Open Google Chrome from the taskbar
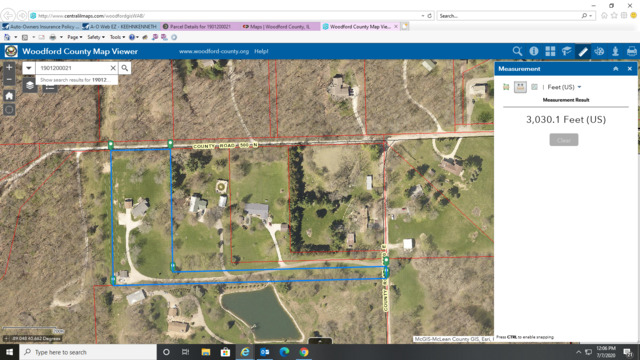The image size is (640, 360). click(x=304, y=352)
